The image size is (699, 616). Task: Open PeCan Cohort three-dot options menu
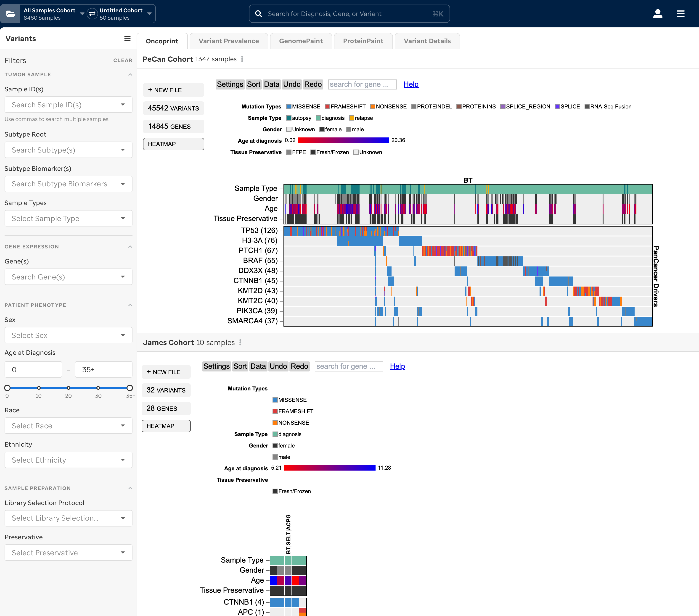click(x=242, y=59)
